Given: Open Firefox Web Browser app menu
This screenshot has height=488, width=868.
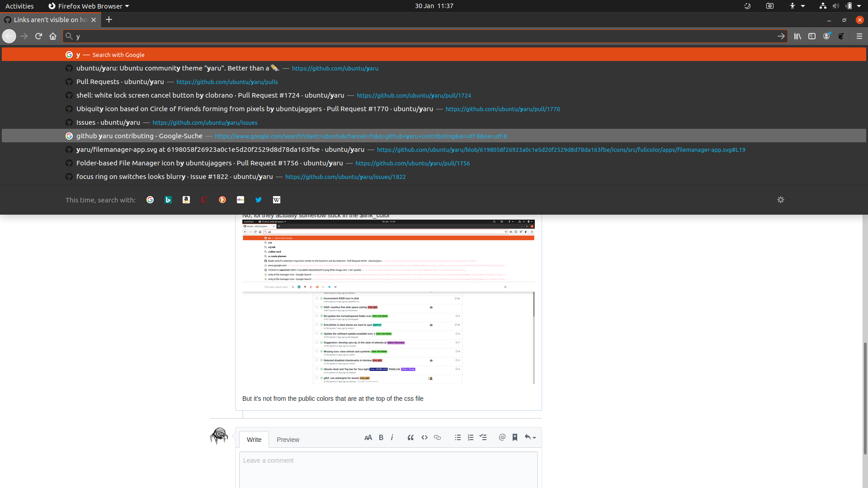Looking at the screenshot, I should pos(89,6).
